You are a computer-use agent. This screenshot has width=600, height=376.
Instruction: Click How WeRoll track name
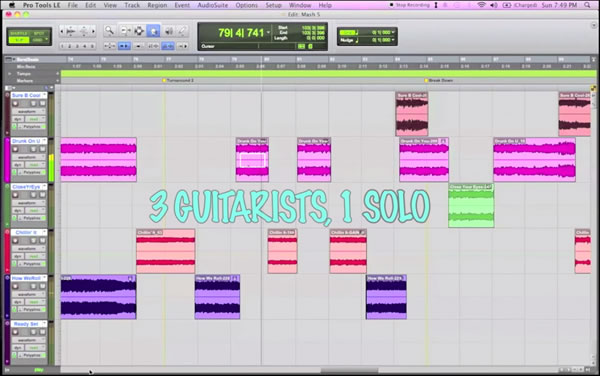coord(26,278)
